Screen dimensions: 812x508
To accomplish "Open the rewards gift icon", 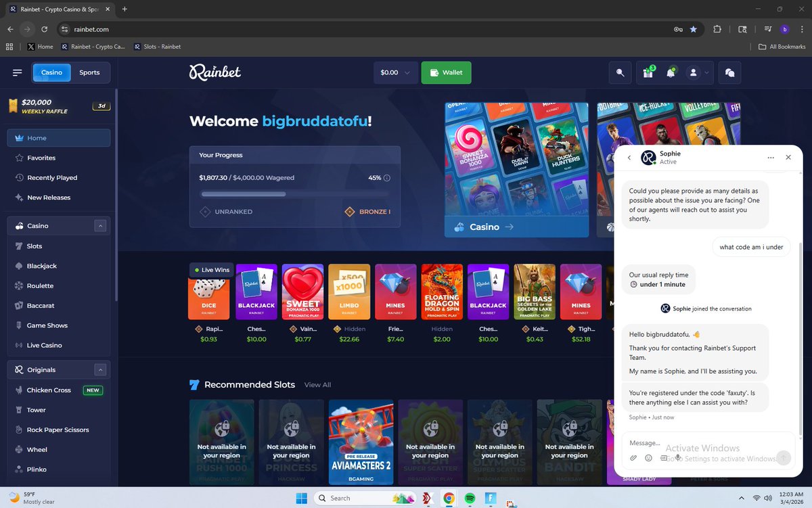I will pos(648,73).
